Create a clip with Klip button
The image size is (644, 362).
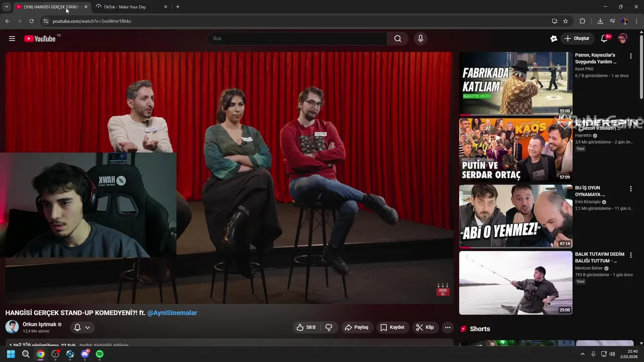425,327
